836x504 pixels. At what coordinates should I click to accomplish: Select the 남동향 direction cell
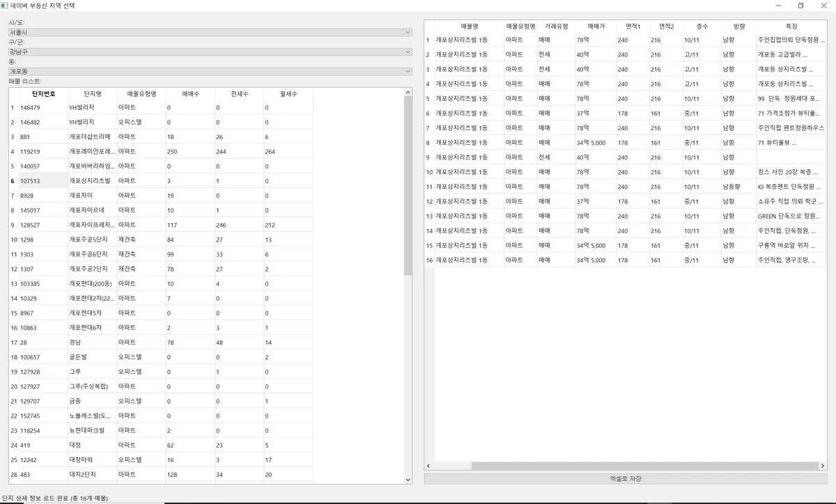coord(739,187)
